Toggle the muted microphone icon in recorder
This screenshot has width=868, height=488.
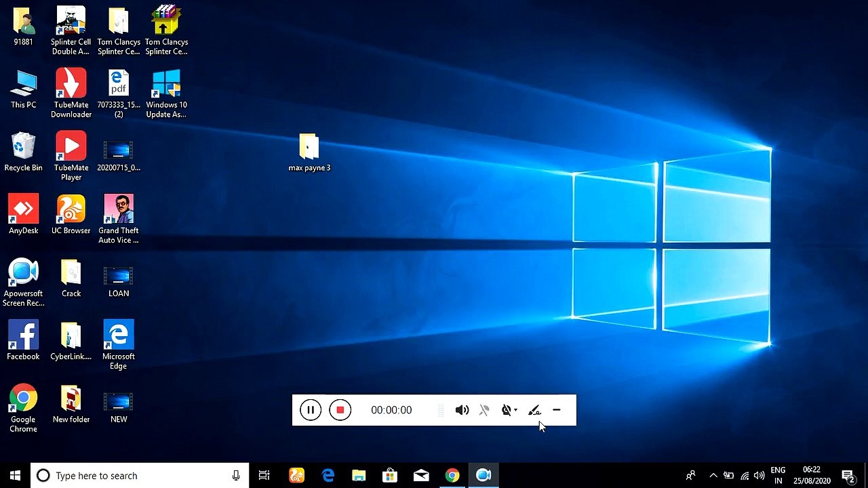point(484,410)
